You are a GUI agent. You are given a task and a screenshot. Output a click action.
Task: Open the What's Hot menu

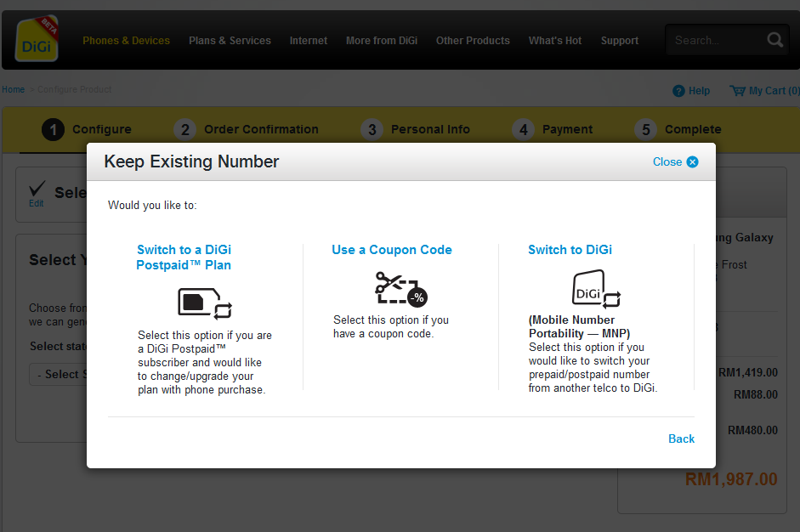555,41
